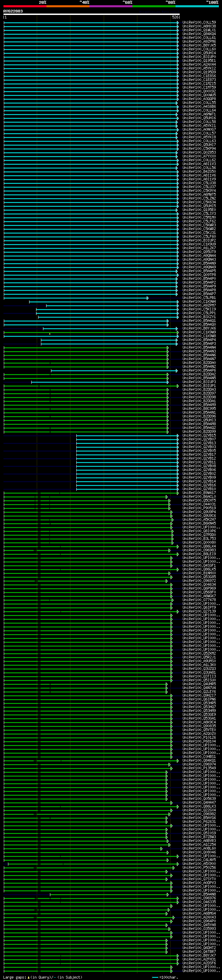The height and width of the screenshot is (980, 222).
Task: Click the query name AV622883
Action: pos(13,11)
